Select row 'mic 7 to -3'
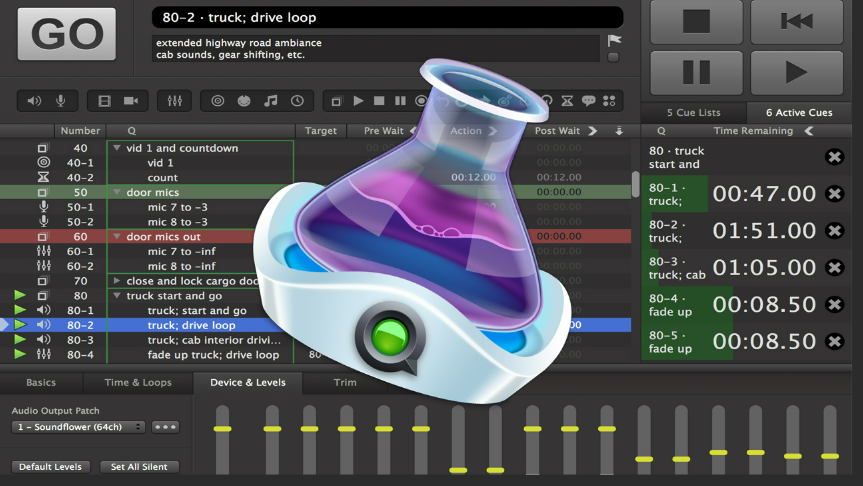Image resolution: width=863 pixels, height=486 pixels. tap(177, 207)
